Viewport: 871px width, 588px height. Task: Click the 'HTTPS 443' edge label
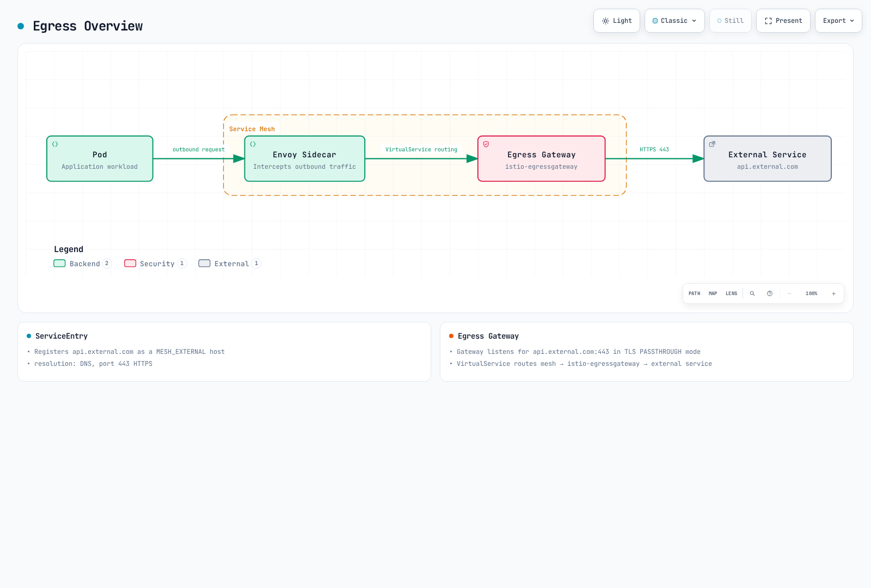(x=654, y=149)
